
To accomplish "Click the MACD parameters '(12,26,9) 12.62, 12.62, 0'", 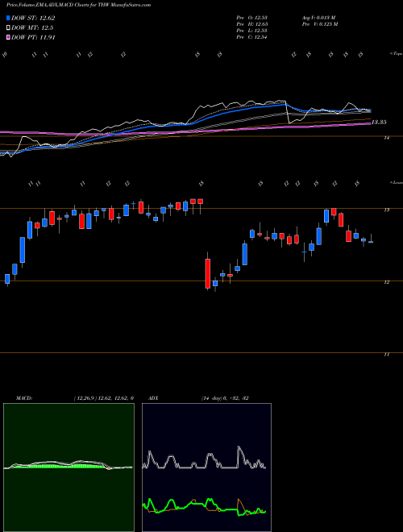I will coord(103,398).
